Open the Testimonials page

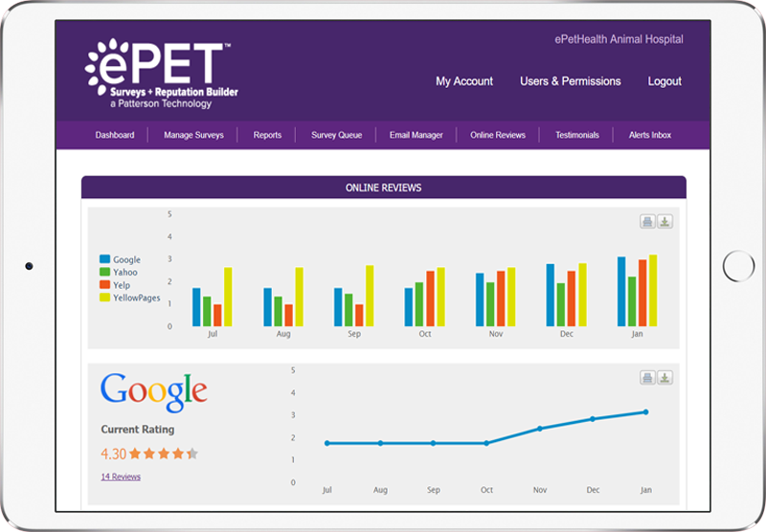(x=577, y=135)
